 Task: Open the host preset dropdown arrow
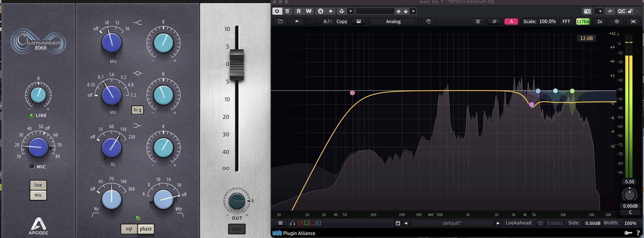click(x=413, y=11)
